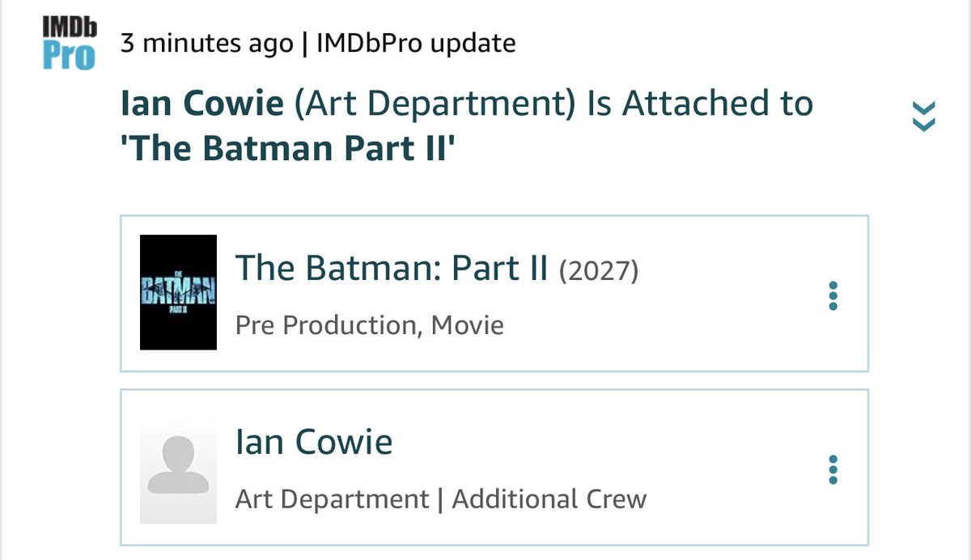Open The Batman: Part II title in card

click(392, 269)
